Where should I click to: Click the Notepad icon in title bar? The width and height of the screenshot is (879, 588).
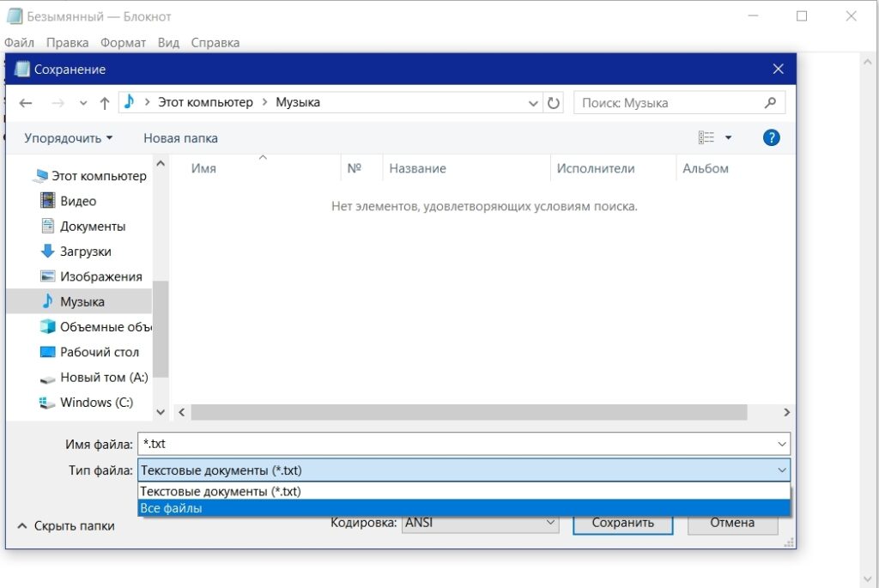click(x=15, y=16)
